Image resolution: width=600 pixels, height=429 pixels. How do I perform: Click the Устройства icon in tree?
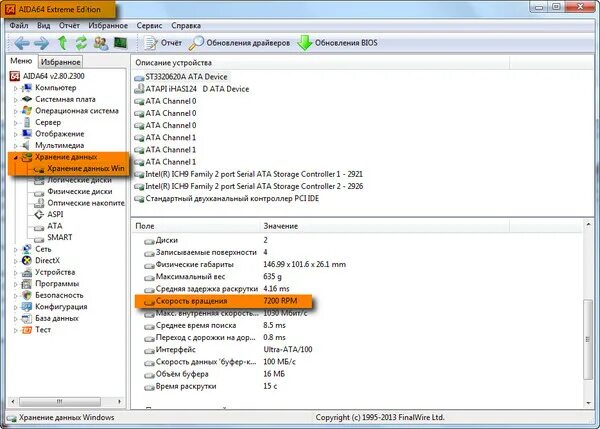pyautogui.click(x=26, y=272)
